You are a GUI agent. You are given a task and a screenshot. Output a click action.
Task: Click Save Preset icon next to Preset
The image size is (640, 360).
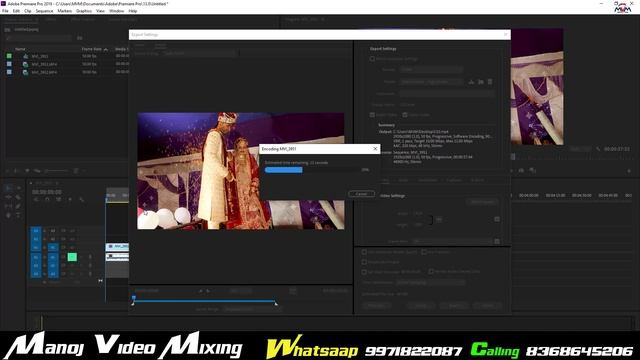click(471, 82)
